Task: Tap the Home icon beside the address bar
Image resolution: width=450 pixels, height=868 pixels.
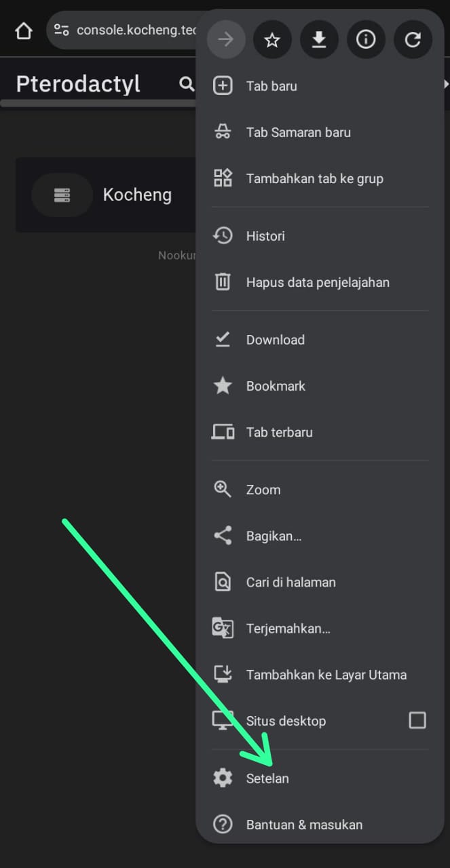Action: click(22, 30)
